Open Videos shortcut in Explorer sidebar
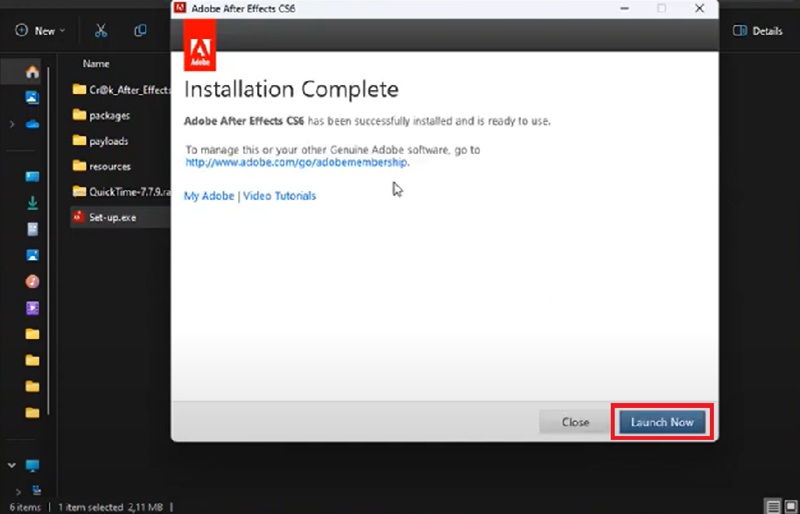This screenshot has width=800, height=514. [32, 308]
